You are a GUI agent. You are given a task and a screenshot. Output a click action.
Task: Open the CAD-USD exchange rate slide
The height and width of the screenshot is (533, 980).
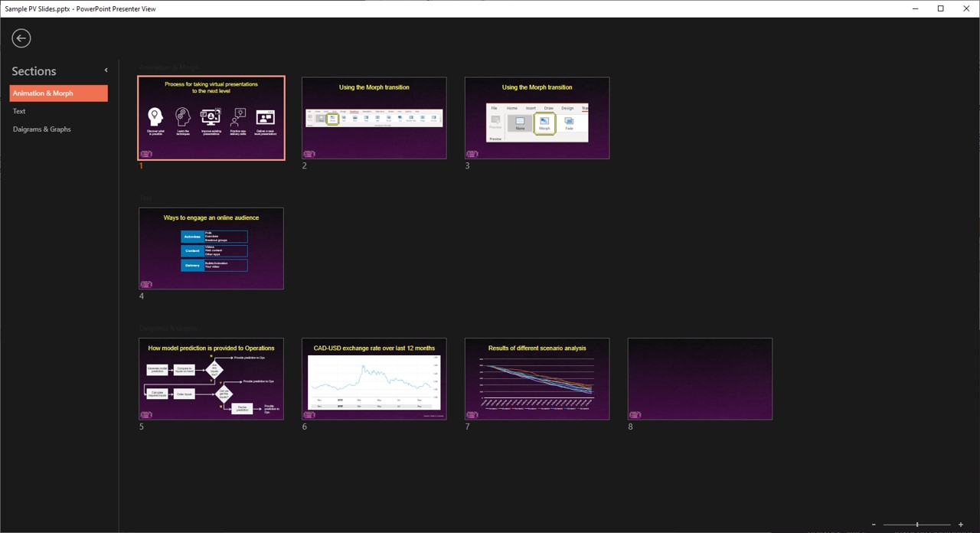374,378
